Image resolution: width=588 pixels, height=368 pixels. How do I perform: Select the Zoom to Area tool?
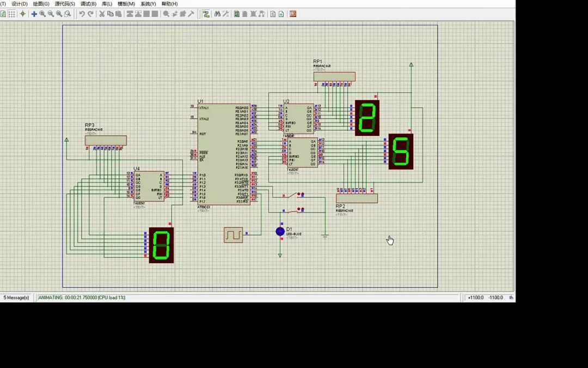click(66, 15)
